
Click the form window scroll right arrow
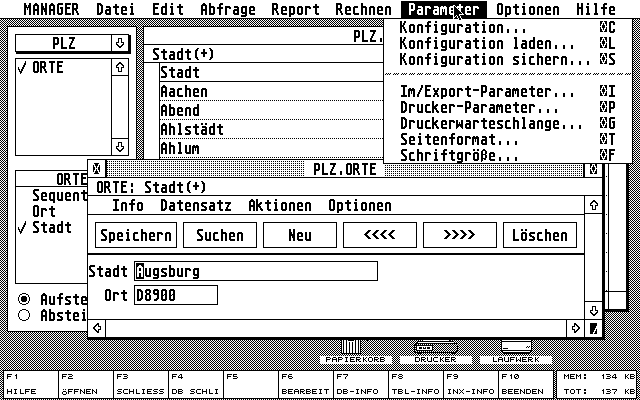pos(576,328)
